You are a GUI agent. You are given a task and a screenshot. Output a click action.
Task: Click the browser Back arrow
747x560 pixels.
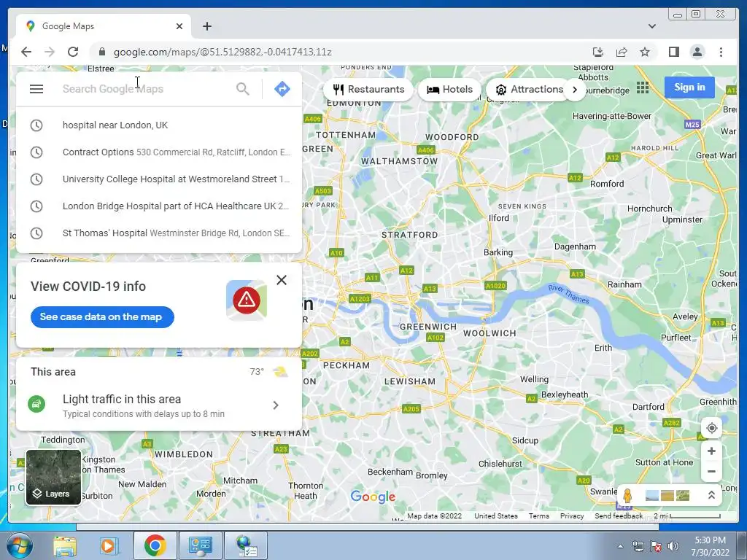click(26, 52)
